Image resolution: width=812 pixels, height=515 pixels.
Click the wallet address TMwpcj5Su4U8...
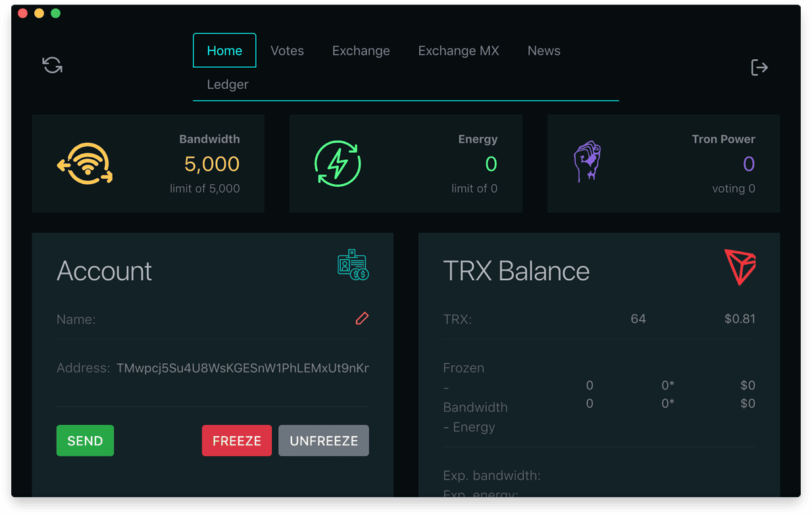pyautogui.click(x=243, y=368)
